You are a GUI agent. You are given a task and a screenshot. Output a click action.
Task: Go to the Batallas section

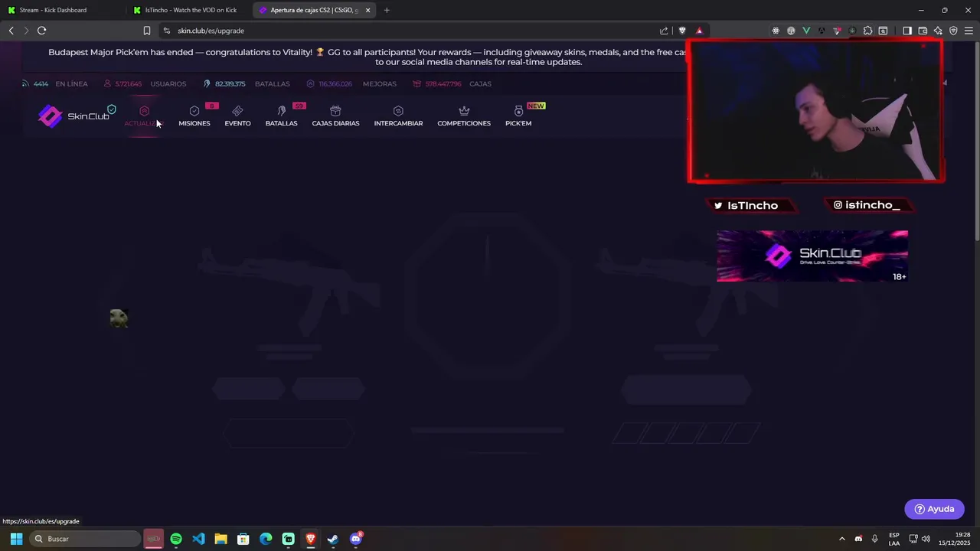(281, 116)
